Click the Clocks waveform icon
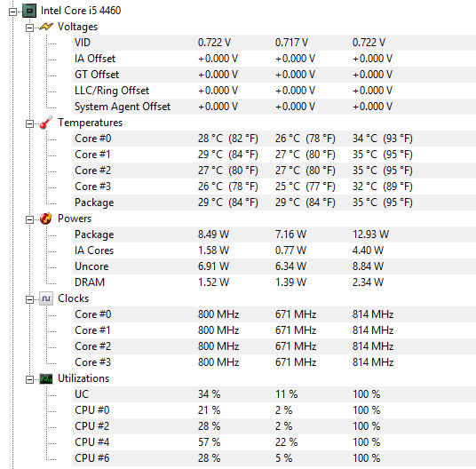The height and width of the screenshot is (469, 476). [46, 298]
